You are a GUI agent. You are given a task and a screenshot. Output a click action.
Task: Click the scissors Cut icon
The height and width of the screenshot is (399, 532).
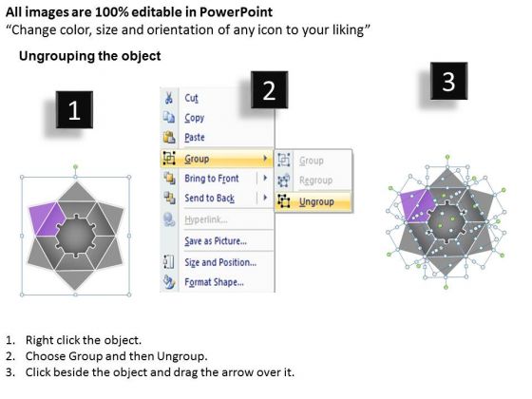tap(169, 98)
